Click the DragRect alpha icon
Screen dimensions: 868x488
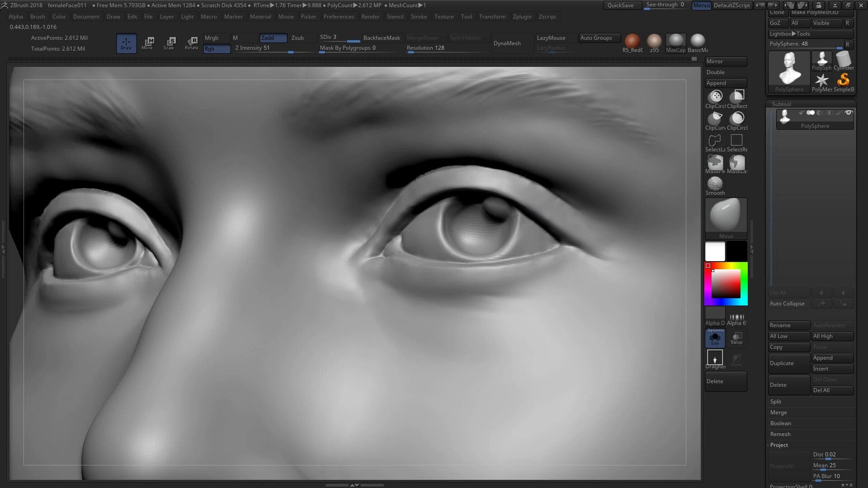point(715,357)
